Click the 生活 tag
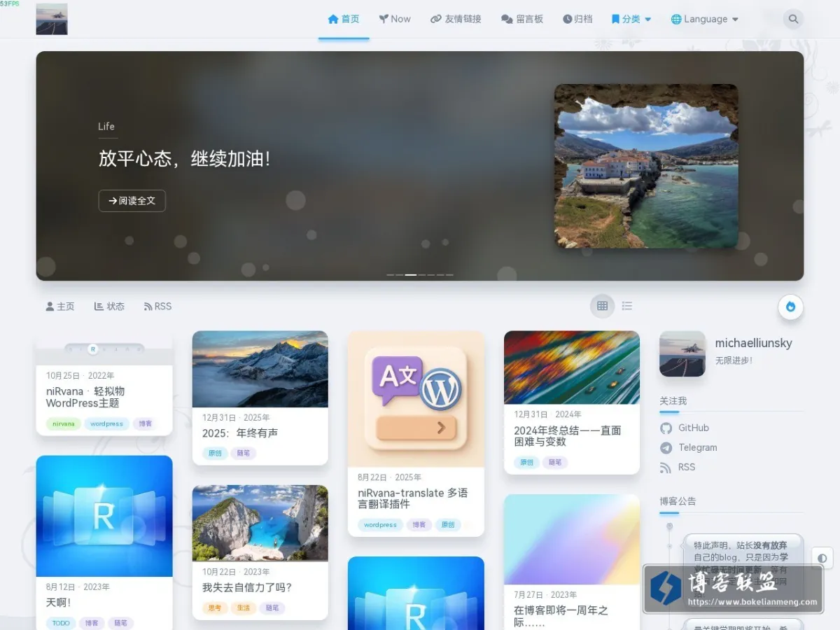Image resolution: width=840 pixels, height=630 pixels. point(244,608)
